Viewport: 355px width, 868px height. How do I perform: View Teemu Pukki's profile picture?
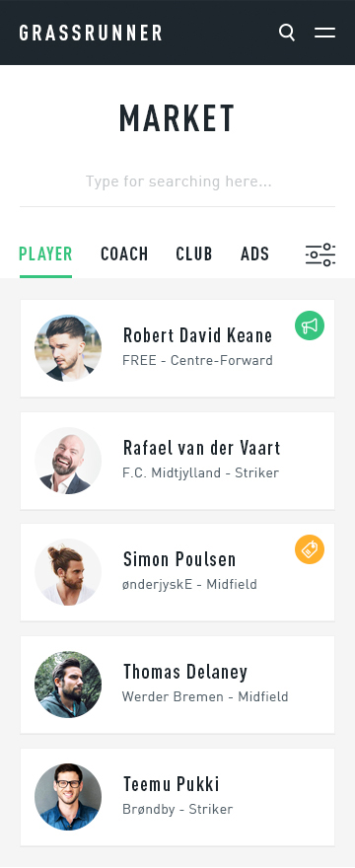click(68, 797)
